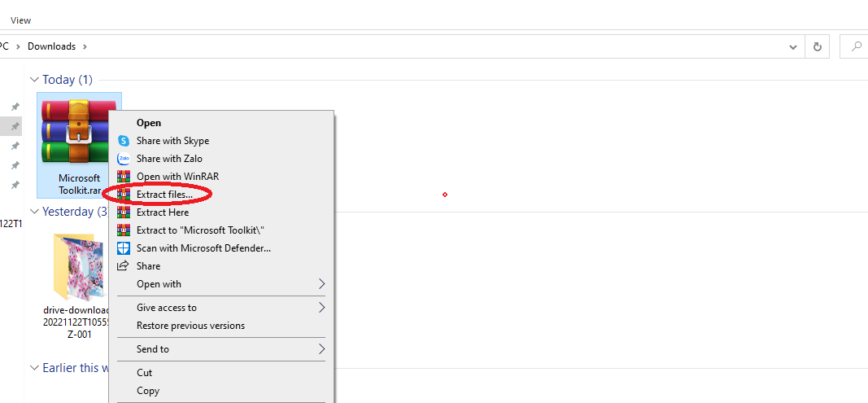Open the Send to submenu
868x403 pixels.
[221, 349]
